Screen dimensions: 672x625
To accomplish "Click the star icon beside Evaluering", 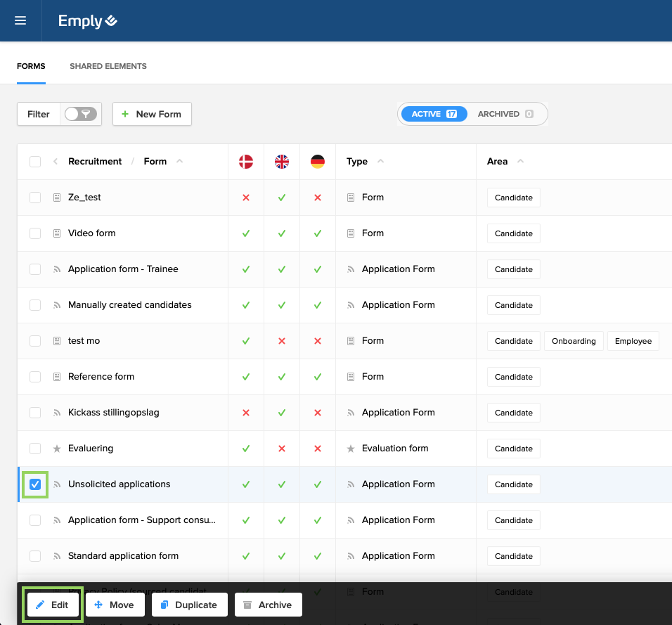I will pyautogui.click(x=57, y=449).
